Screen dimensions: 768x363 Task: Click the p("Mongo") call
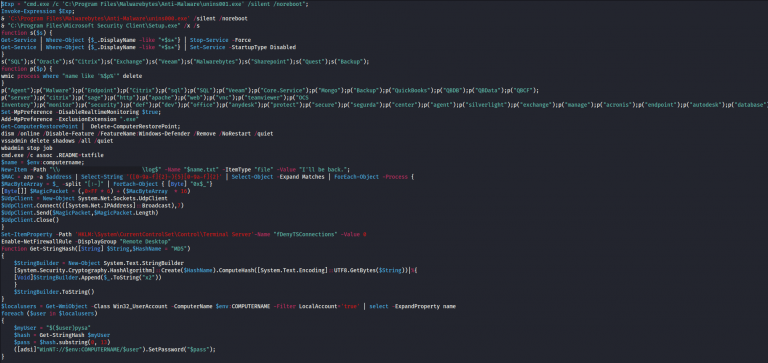click(329, 91)
